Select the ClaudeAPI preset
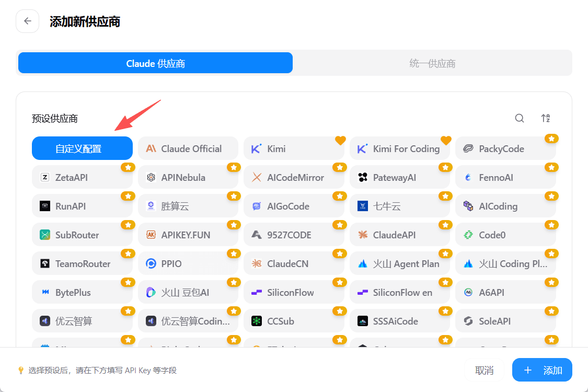588x392 pixels. 400,235
